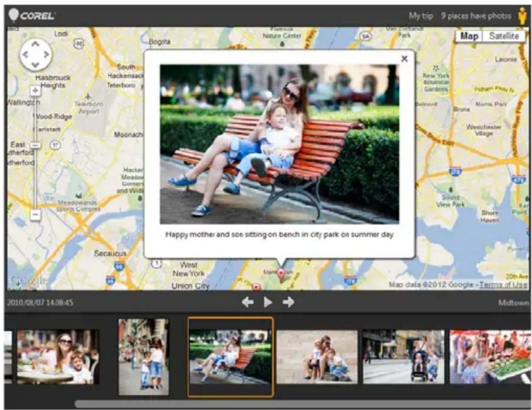This screenshot has width=532, height=410.
Task: Pan the map left with the arrow control
Action: [25, 54]
